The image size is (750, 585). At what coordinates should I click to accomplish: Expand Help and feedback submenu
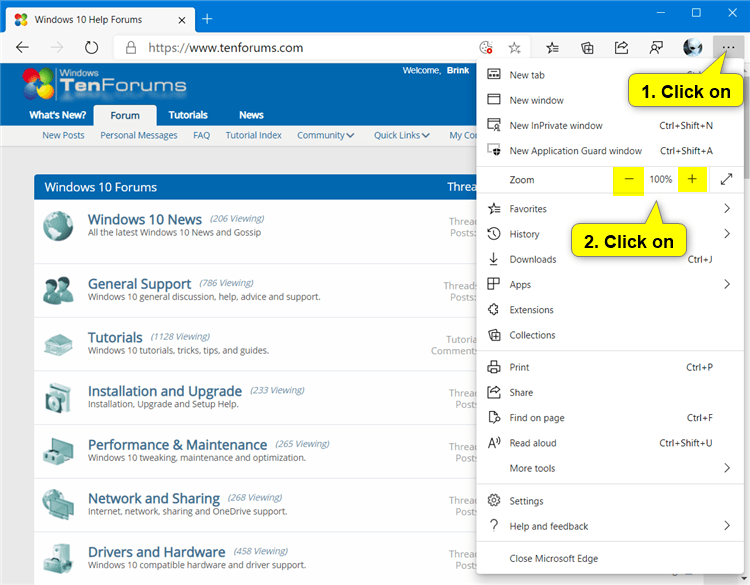click(x=610, y=526)
